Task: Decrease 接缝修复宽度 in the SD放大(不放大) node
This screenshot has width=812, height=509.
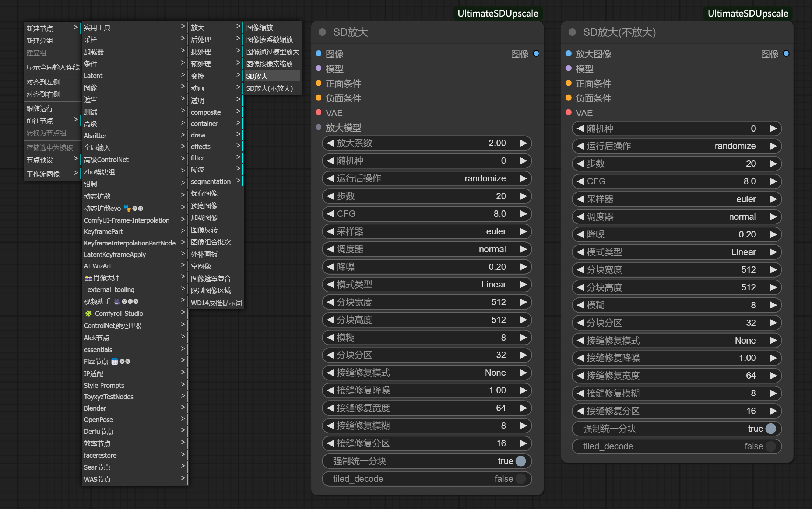Action: [580, 376]
